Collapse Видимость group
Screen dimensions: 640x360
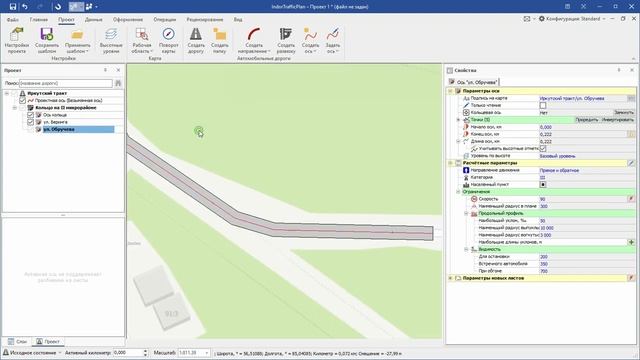point(466,249)
